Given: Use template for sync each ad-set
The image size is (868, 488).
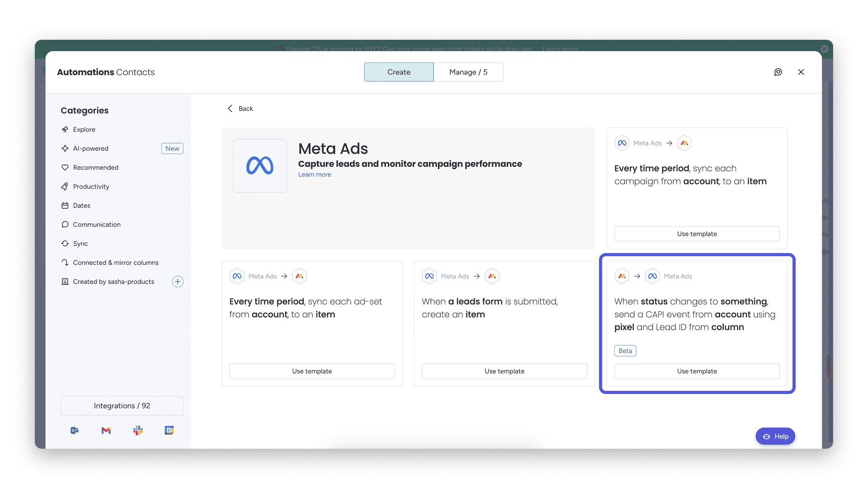Looking at the screenshot, I should click(x=311, y=371).
